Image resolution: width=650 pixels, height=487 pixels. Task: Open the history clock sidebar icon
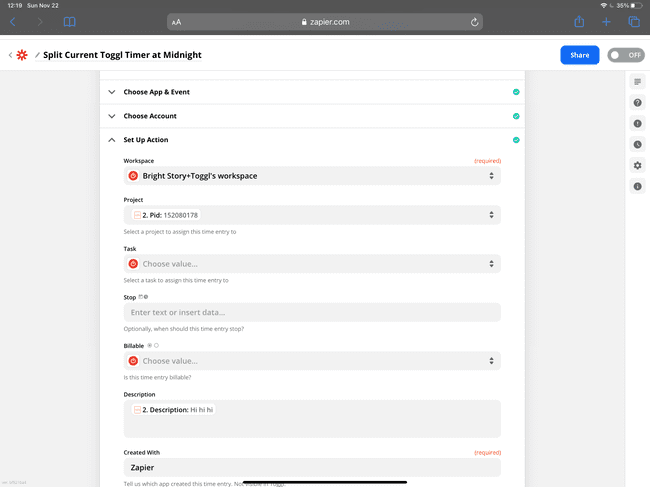[x=637, y=144]
